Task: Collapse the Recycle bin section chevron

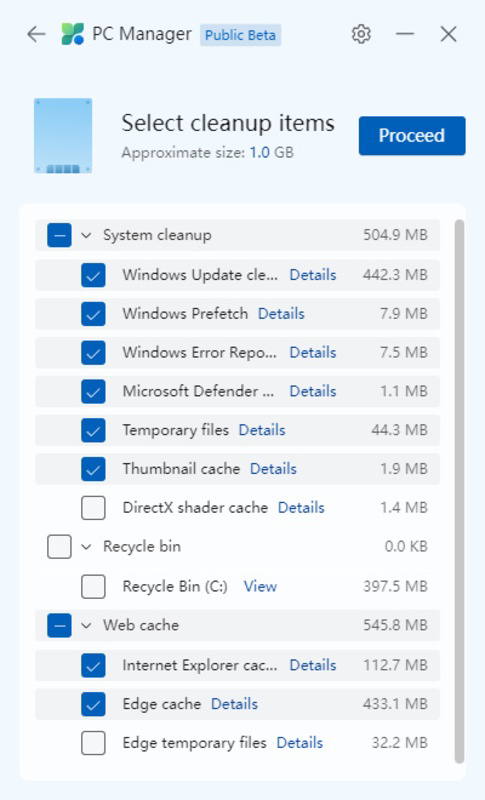Action: (x=86, y=546)
